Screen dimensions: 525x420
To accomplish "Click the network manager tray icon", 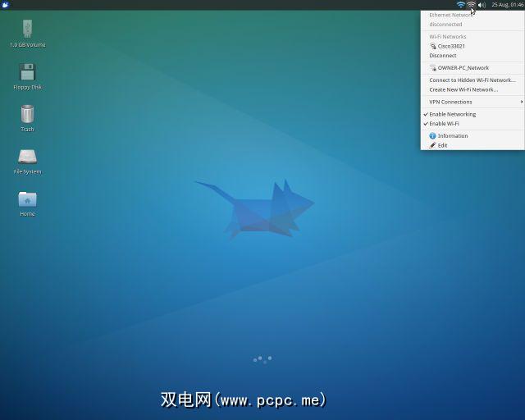I will (x=471, y=5).
